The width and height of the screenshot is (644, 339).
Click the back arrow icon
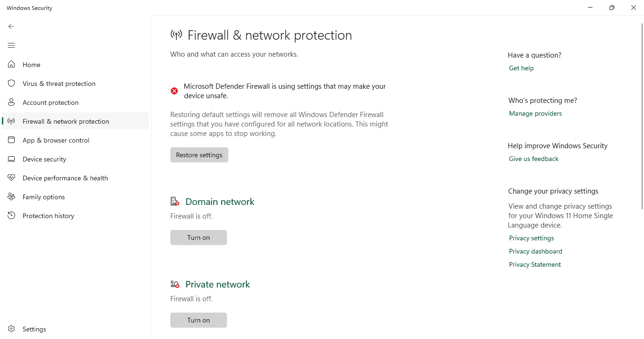pos(11,26)
